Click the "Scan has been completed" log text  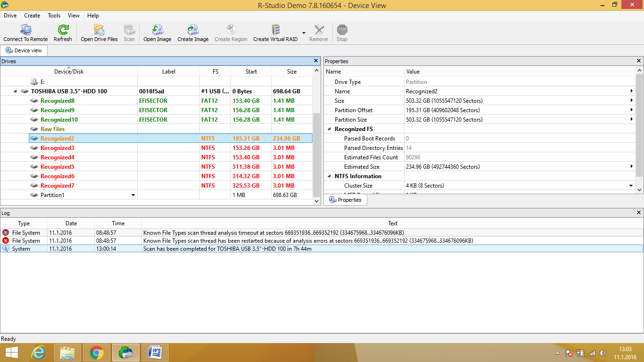pos(227,249)
